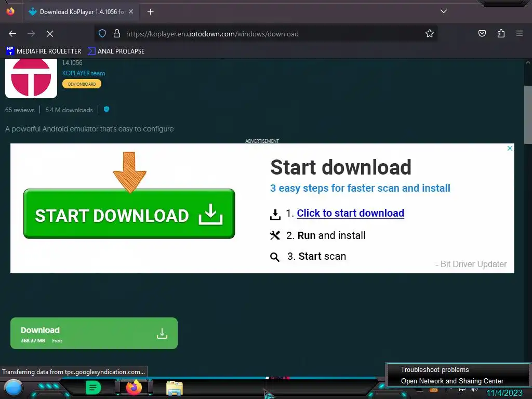Open the Firefox application menu

coord(520,33)
